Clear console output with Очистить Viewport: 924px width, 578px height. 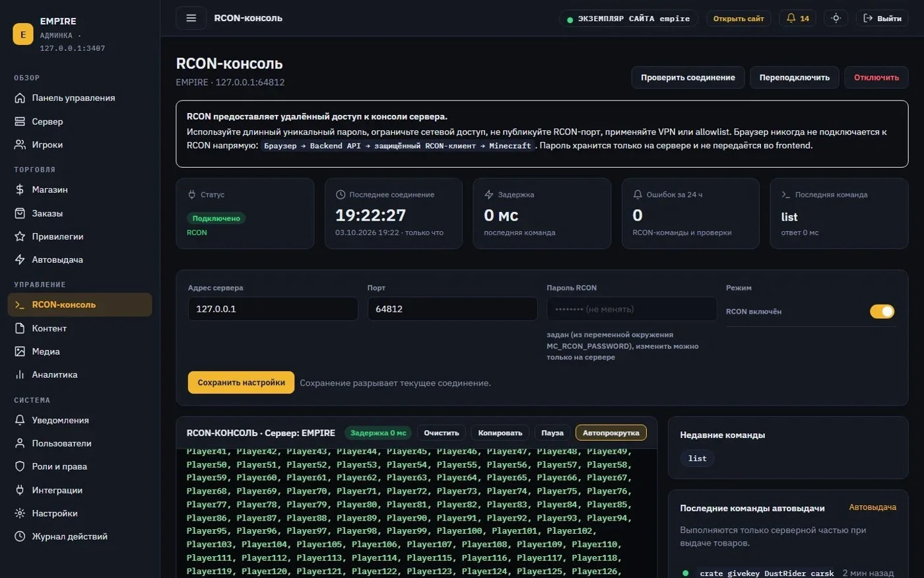click(441, 433)
